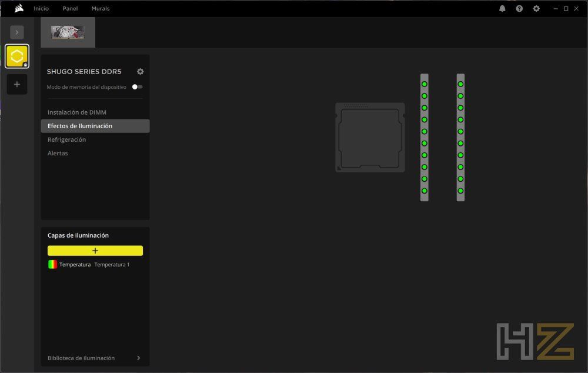The width and height of the screenshot is (588, 373).
Task: Click the SHUGO SERIES DDR5 title
Action: (84, 72)
